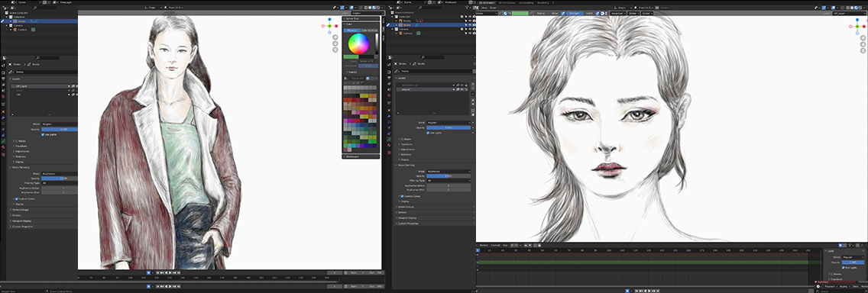Remove layer with minus icon, right panel
This screenshot has height=293, width=868.
click(473, 89)
